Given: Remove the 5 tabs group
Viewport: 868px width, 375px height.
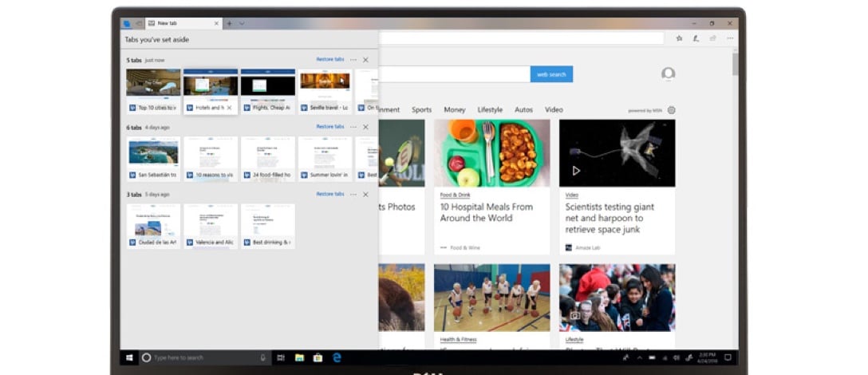Looking at the screenshot, I should 365,60.
